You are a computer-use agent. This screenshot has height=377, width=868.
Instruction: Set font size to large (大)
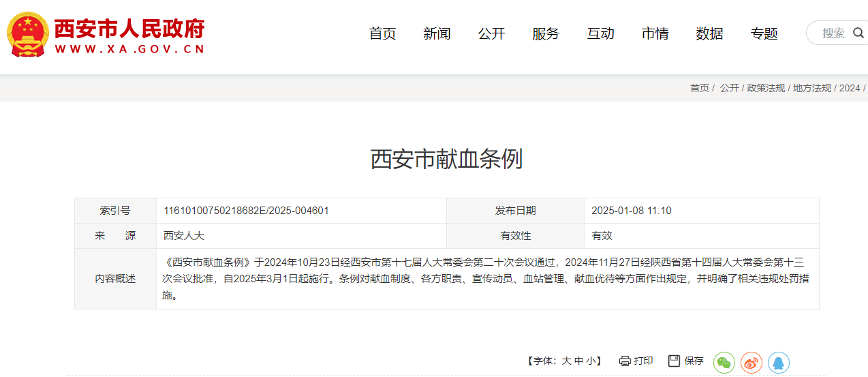pos(566,361)
